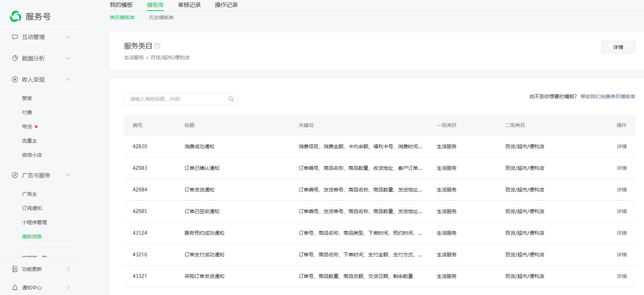This screenshot has width=644, height=295.
Task: Switch to the 我的模板 tab
Action: tap(121, 5)
